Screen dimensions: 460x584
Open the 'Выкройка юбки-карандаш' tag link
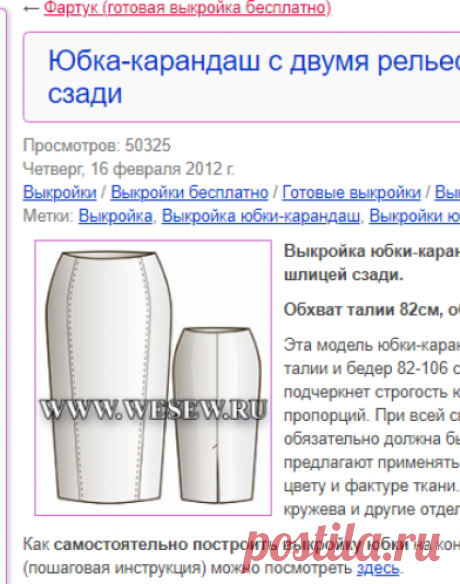point(261,216)
